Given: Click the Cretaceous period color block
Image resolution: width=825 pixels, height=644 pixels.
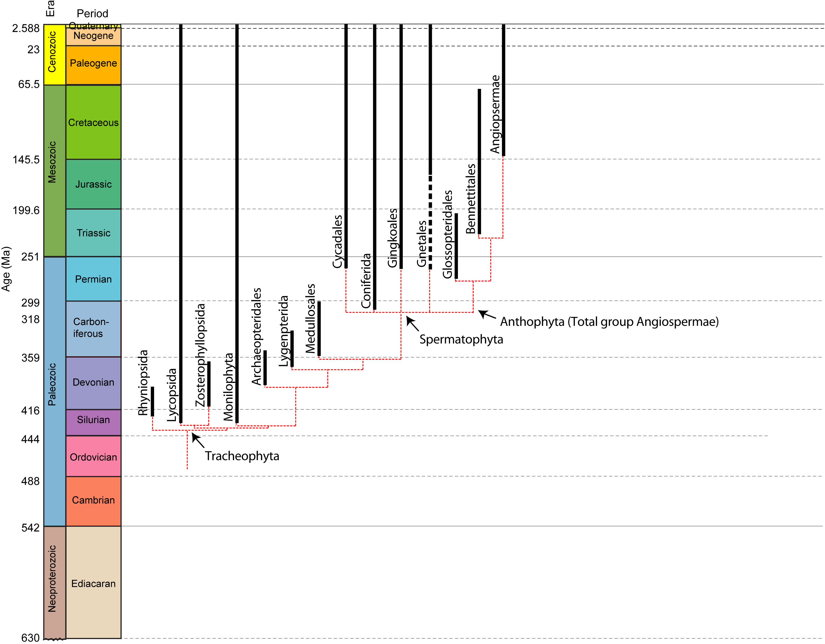Looking at the screenshot, I should pos(93,122).
